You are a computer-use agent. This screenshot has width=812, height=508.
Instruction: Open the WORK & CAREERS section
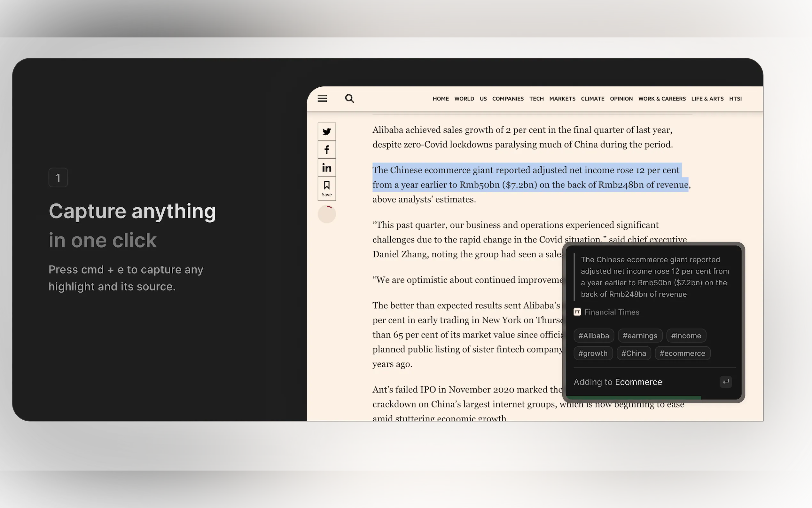[662, 99]
